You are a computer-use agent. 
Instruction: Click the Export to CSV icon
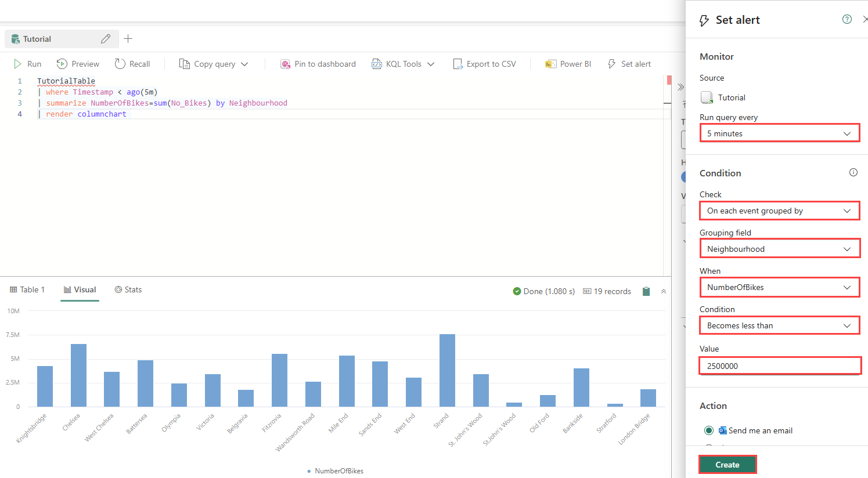click(458, 64)
